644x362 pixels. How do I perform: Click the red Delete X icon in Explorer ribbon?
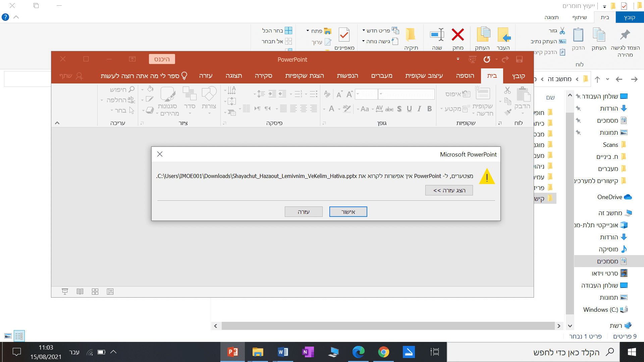point(458,35)
